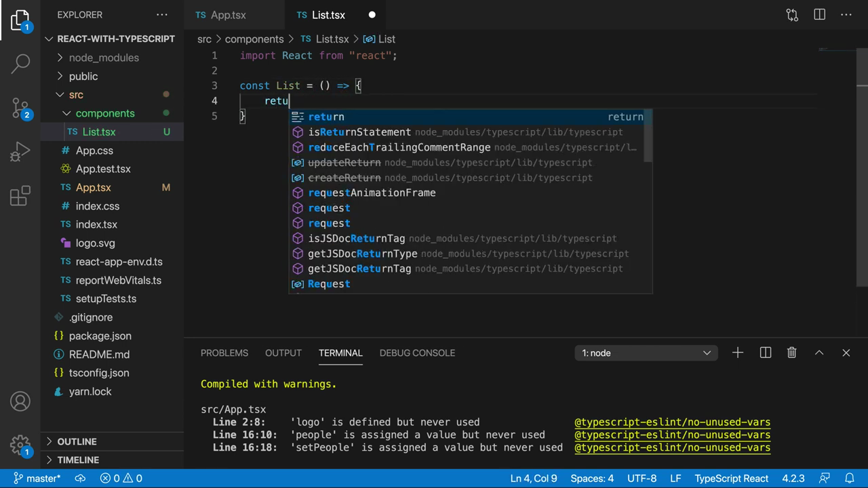Maximize the panel size

coord(819,352)
